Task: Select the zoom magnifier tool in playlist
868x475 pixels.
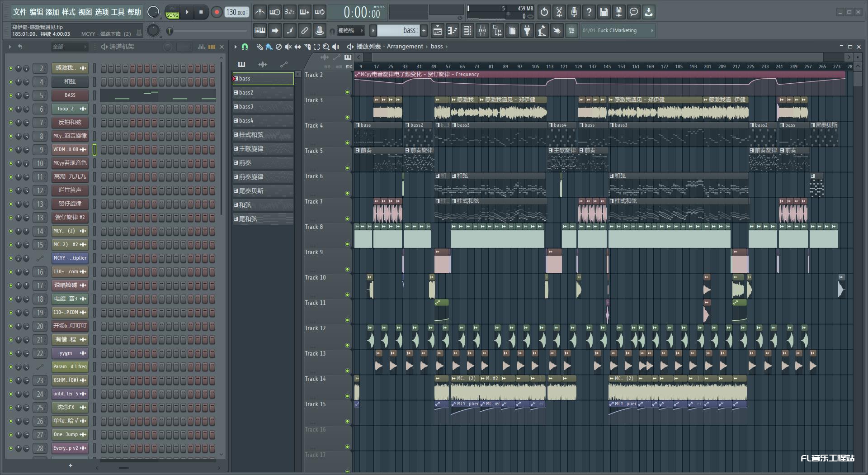Action: point(326,47)
